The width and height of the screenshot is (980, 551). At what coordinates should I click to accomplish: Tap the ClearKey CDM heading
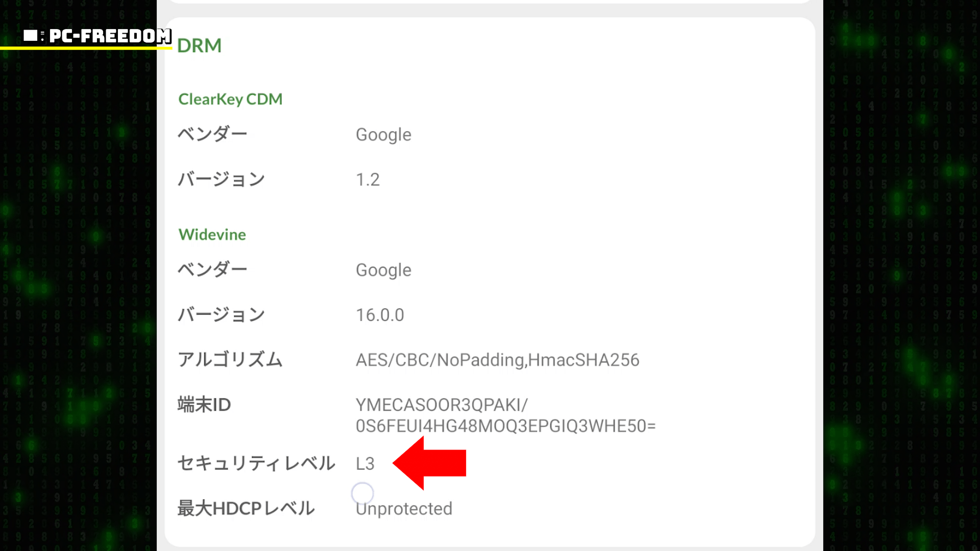tap(230, 99)
